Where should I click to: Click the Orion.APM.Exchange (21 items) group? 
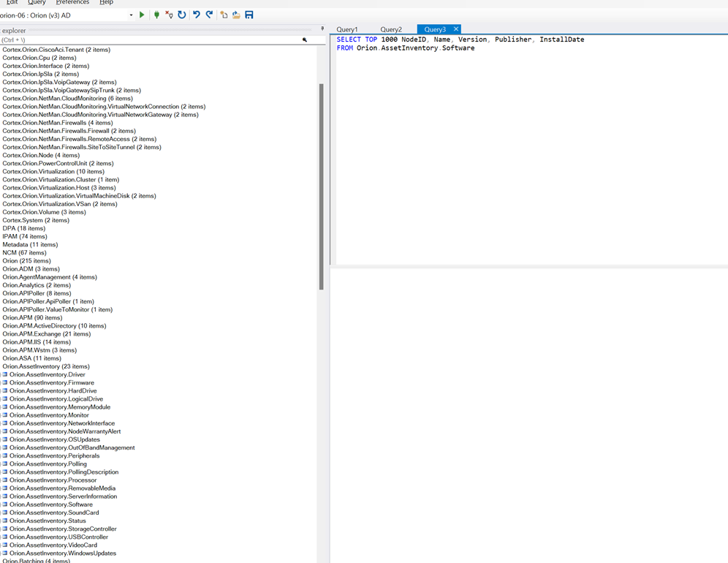point(47,334)
